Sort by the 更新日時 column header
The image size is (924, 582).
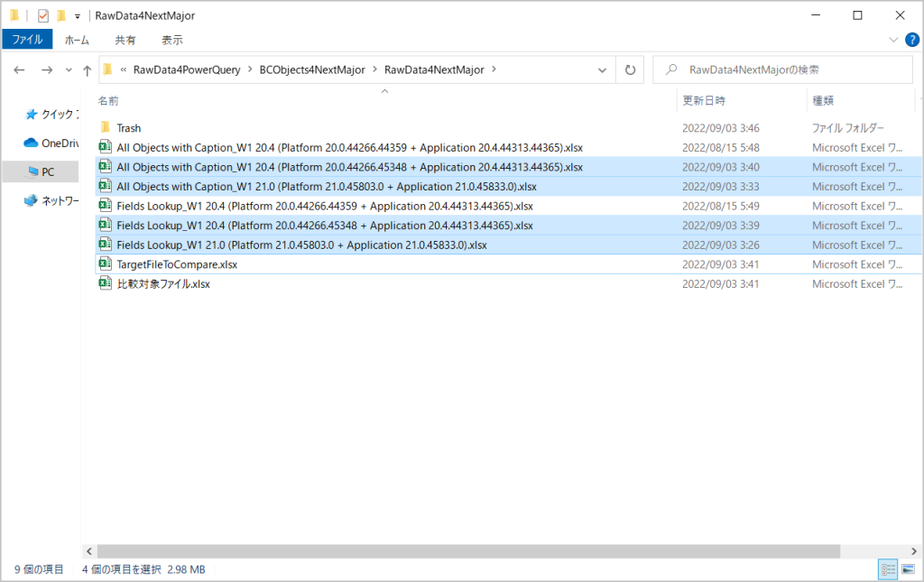pyautogui.click(x=704, y=101)
